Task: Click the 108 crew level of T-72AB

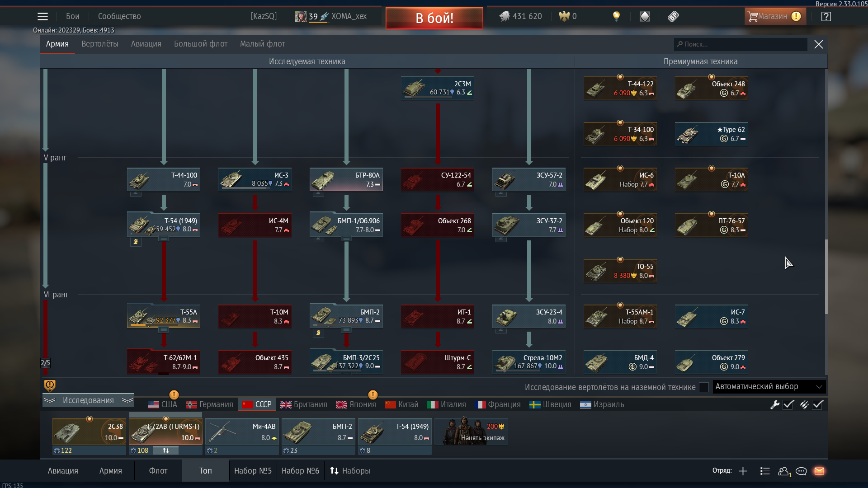Action: click(140, 450)
